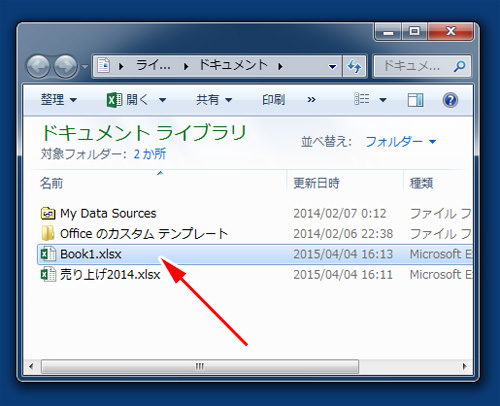
Task: Show more toolbar commands via chevron
Action: pos(311,99)
